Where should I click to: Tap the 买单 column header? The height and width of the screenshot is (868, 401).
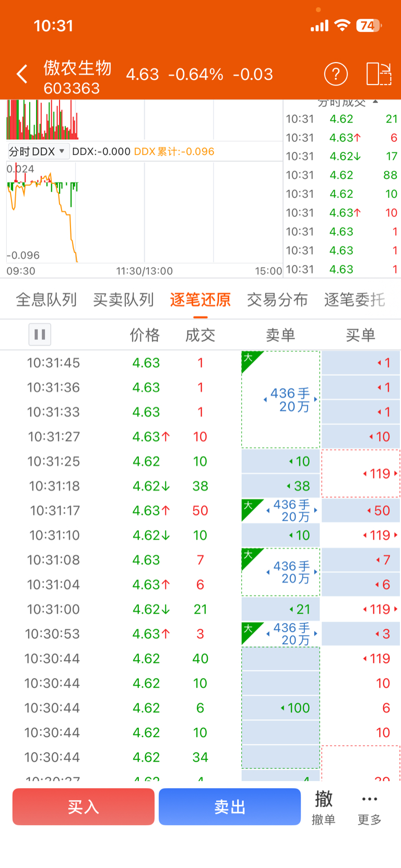coord(360,335)
